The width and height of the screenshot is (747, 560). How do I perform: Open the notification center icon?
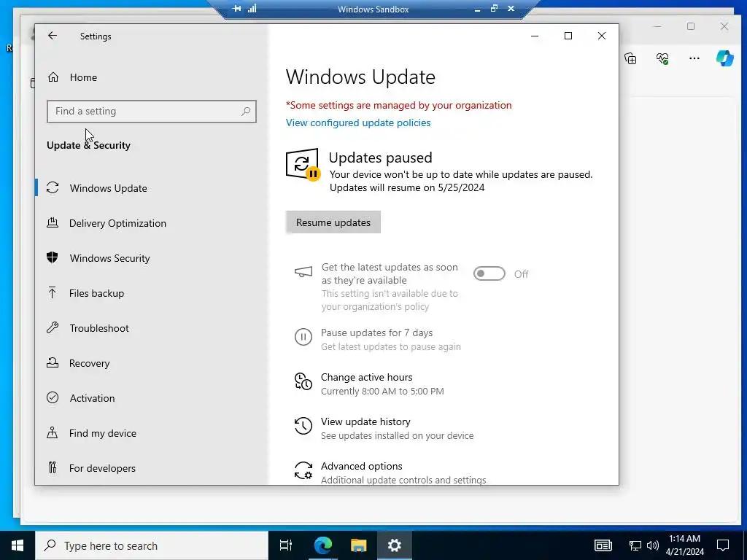point(723,545)
